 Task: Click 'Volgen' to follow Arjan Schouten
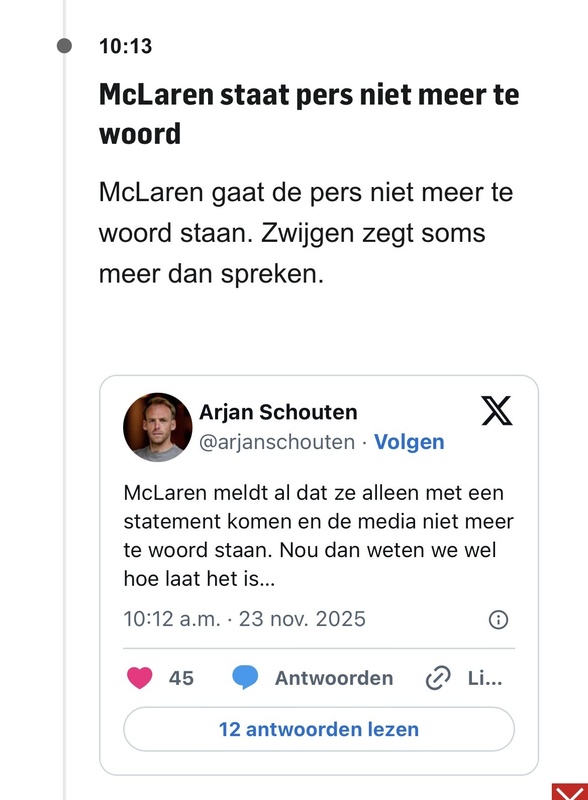pyautogui.click(x=408, y=442)
